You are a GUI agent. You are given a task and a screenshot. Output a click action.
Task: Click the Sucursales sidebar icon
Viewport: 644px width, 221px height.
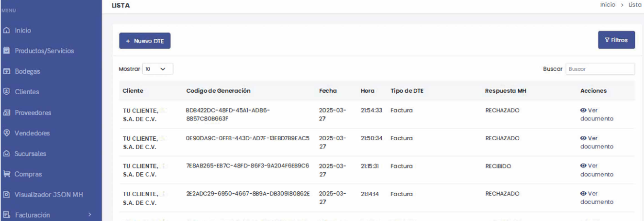pyautogui.click(x=6, y=154)
